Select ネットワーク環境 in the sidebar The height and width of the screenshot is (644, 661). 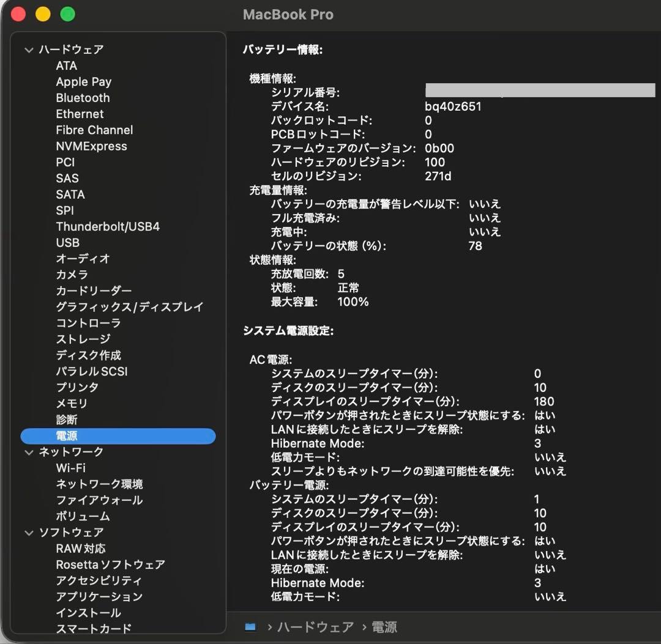(100, 484)
